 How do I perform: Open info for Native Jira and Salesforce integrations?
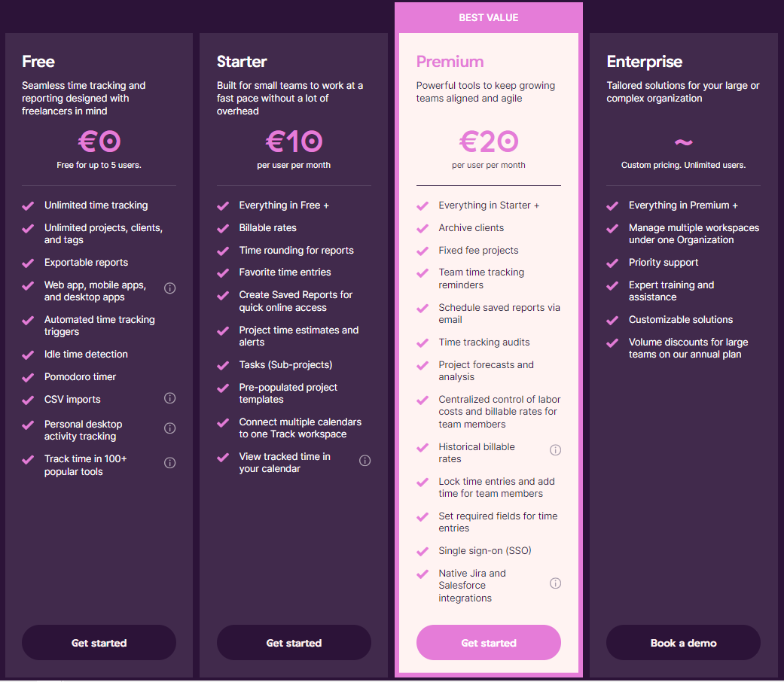point(556,583)
